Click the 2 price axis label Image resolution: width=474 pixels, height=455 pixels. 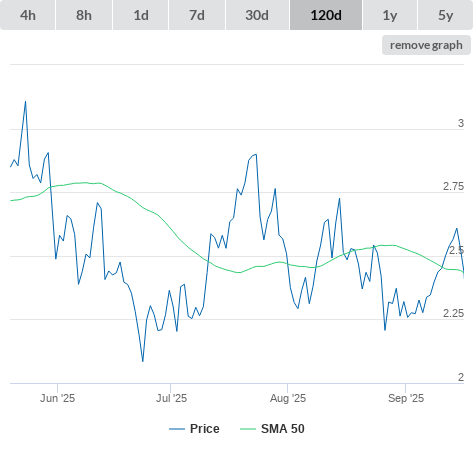(x=461, y=377)
